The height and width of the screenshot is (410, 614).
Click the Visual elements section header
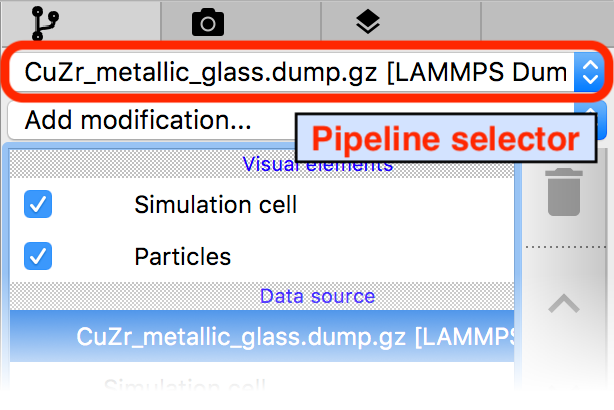(318, 165)
